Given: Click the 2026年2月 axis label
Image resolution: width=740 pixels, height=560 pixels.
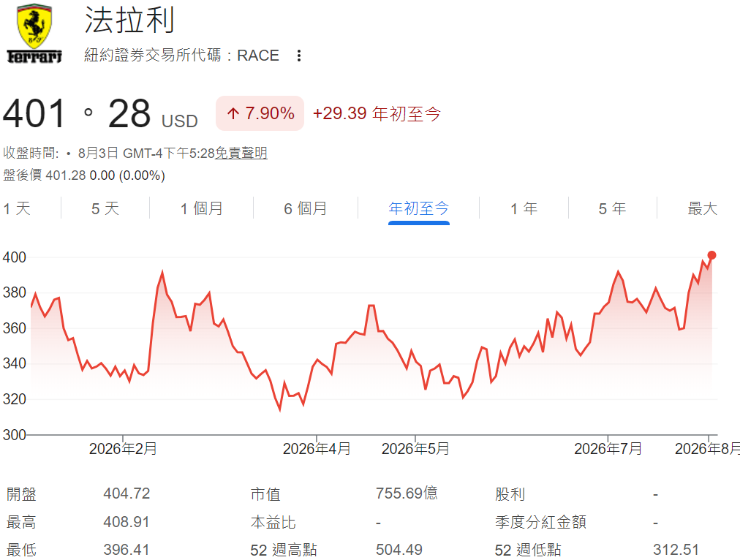Looking at the screenshot, I should [123, 449].
